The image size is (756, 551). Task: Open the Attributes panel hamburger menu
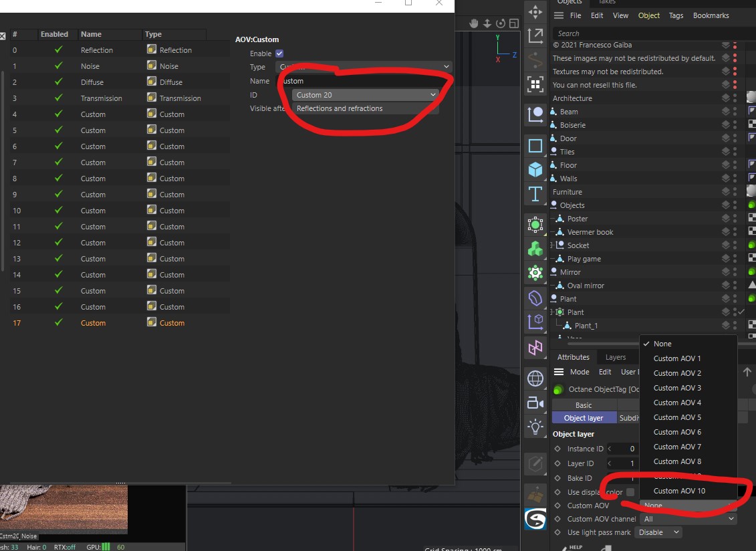[559, 372]
